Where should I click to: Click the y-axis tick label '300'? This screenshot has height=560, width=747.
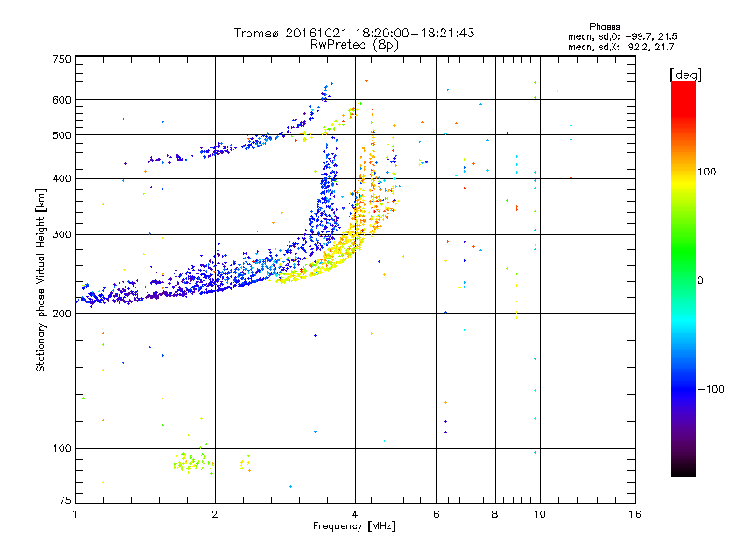click(62, 235)
